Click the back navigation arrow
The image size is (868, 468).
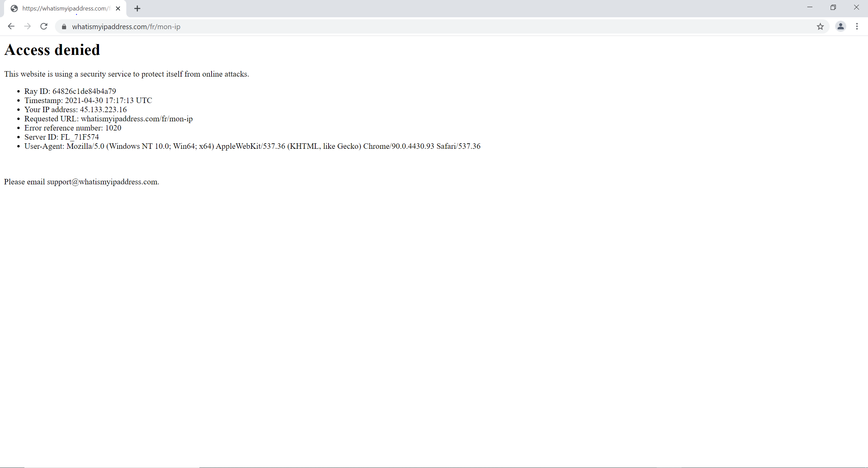coord(11,26)
